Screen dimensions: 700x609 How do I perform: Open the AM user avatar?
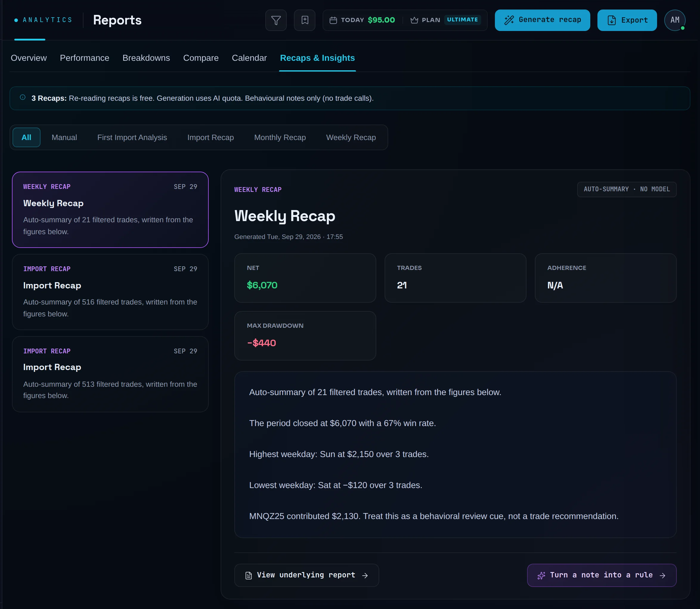tap(674, 20)
